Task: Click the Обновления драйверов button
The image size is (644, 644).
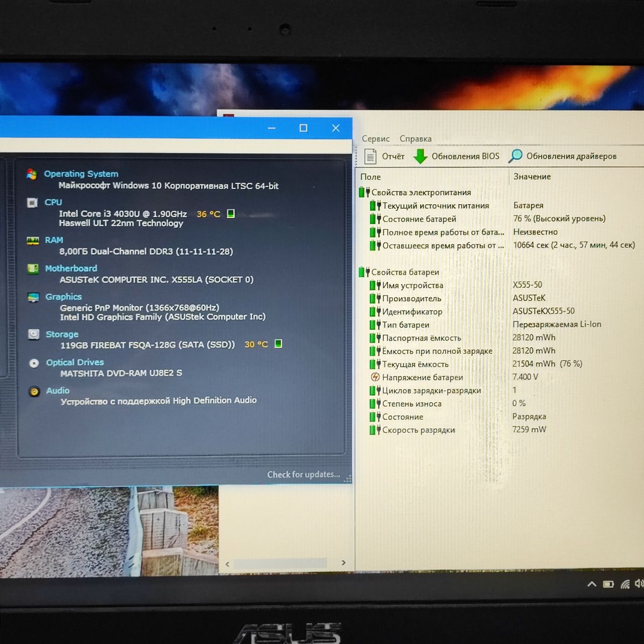Action: (x=562, y=156)
